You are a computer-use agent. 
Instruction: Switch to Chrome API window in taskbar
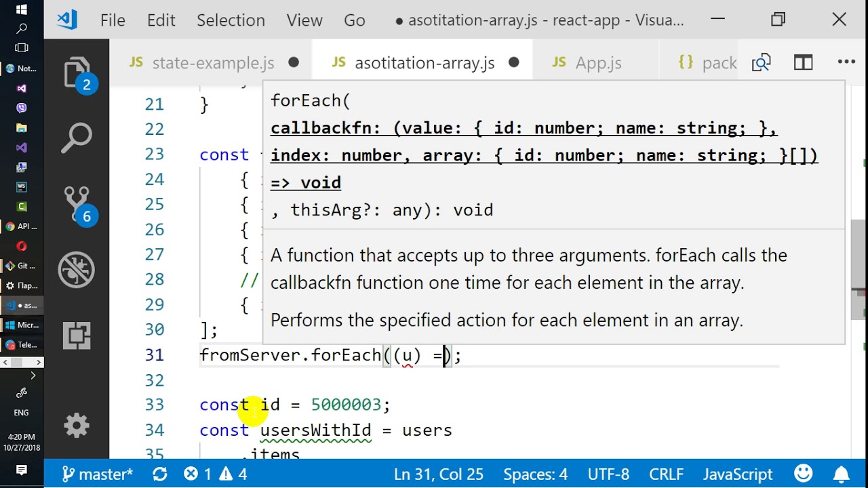click(x=22, y=226)
